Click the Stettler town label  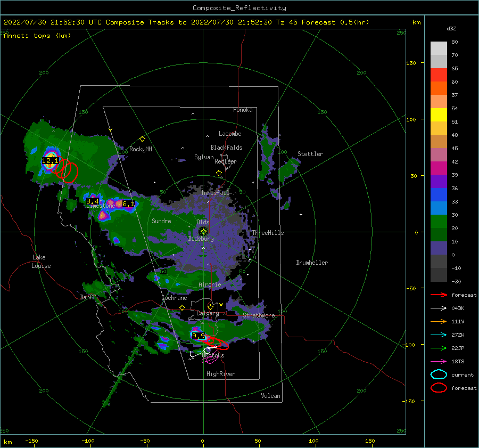click(310, 154)
